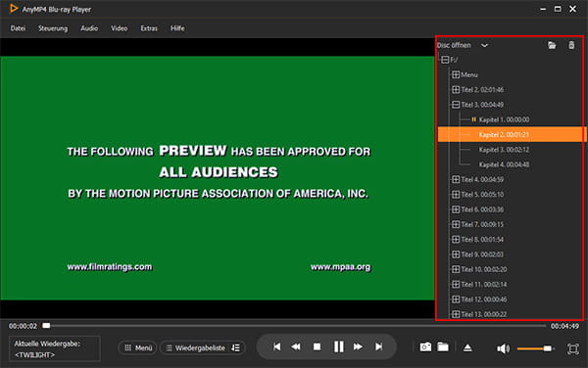Mute the volume speaker icon
The height and width of the screenshot is (368, 588).
tap(503, 348)
